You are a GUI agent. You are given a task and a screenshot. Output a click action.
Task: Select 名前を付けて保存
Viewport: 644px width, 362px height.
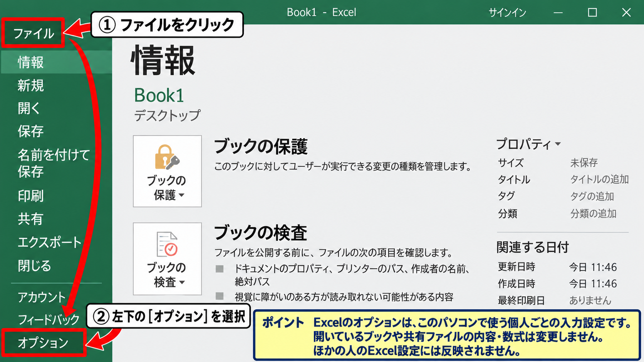[x=54, y=163]
